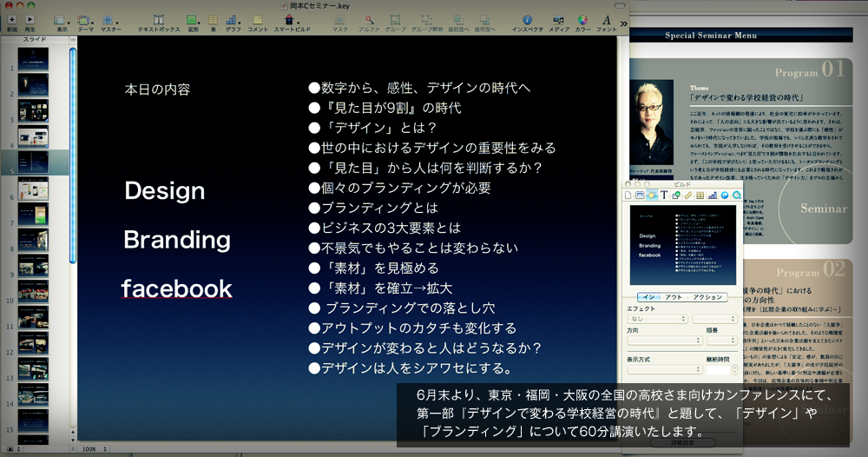Open Text inspector T icon
868x457 pixels.
point(664,195)
